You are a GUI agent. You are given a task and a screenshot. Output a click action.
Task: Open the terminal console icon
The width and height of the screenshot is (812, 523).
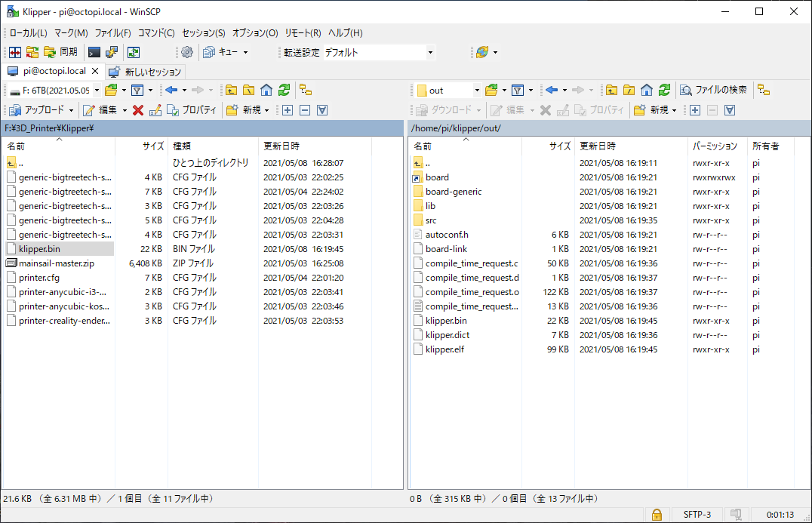[x=94, y=52]
